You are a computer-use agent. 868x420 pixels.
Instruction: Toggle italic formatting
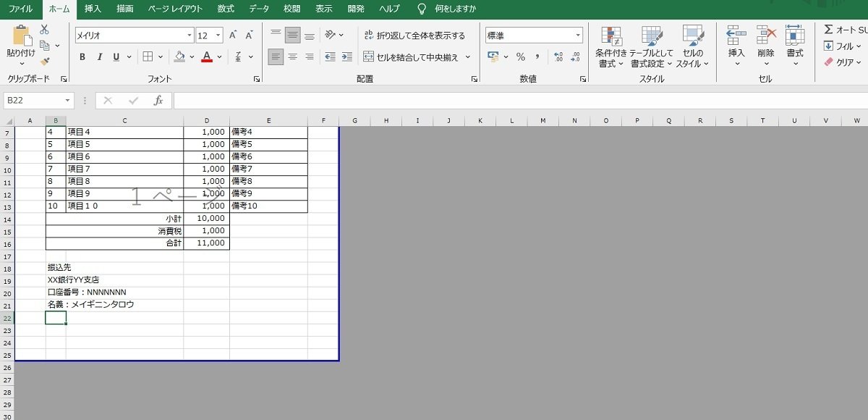[x=98, y=57]
